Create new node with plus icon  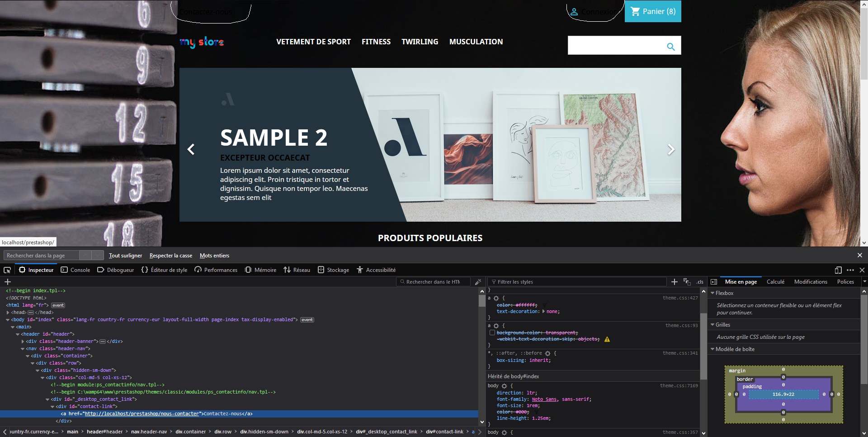tap(8, 282)
